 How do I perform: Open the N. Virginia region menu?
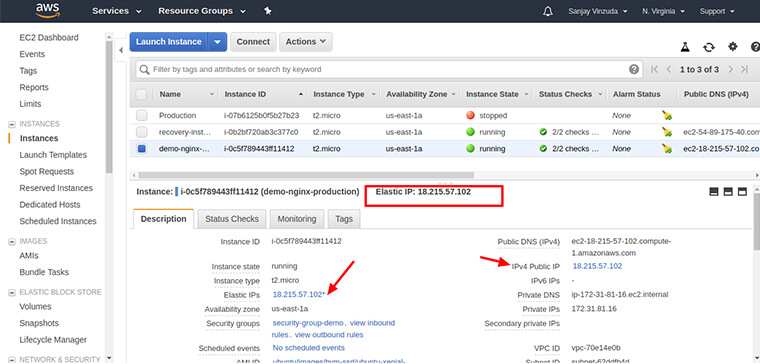pos(664,11)
